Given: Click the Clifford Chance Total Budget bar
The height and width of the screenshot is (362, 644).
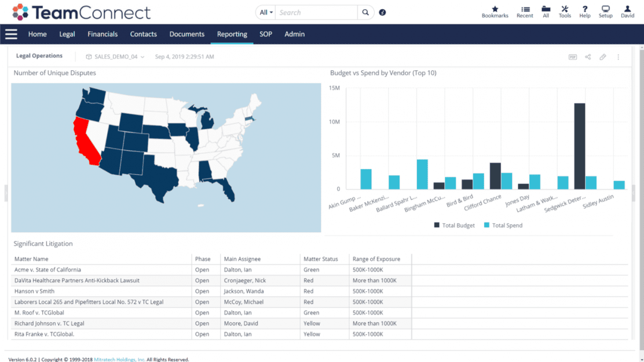Looking at the screenshot, I should coord(495,176).
